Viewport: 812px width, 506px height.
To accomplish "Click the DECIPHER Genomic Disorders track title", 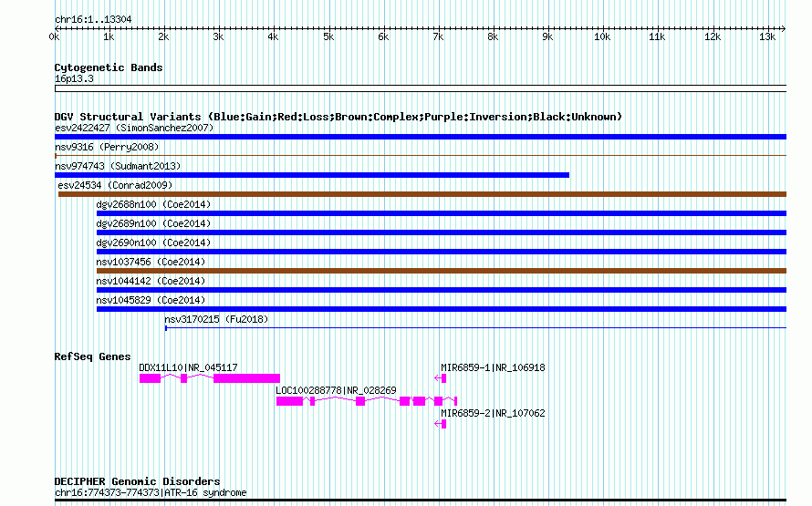I will click(x=137, y=481).
